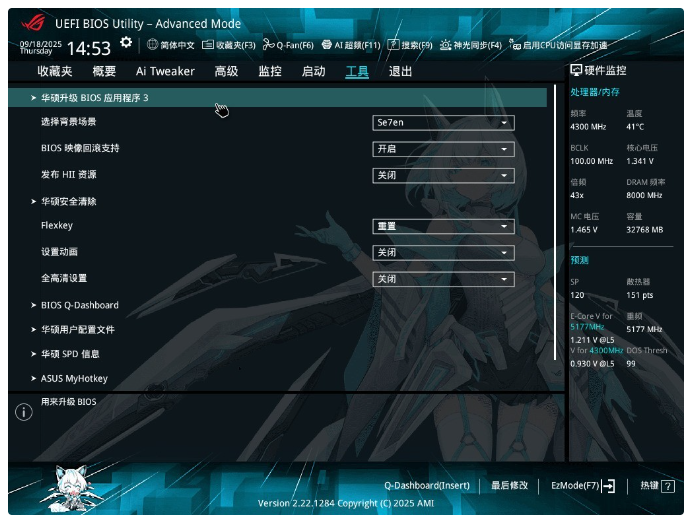Image resolution: width=693 pixels, height=523 pixels.
Task: Click the settings gear icon beside the clock
Action: tap(126, 42)
